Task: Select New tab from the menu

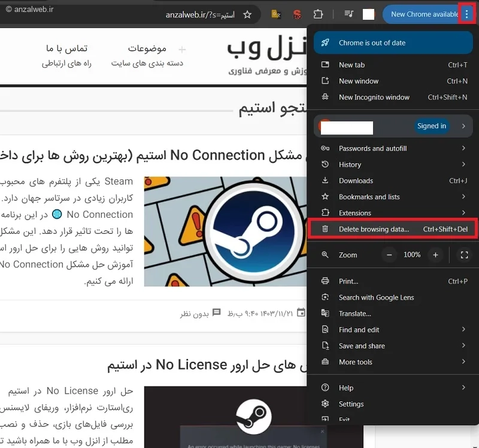Action: point(393,65)
